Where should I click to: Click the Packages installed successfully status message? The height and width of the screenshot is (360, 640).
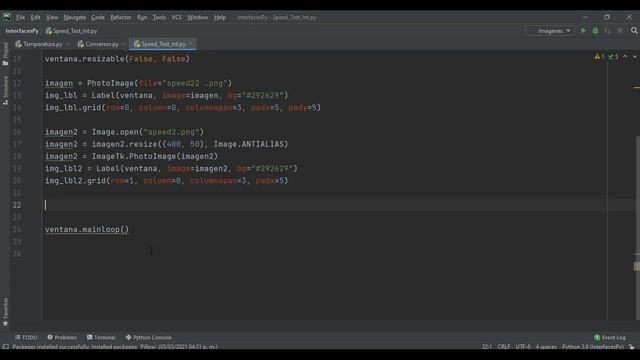(115, 347)
